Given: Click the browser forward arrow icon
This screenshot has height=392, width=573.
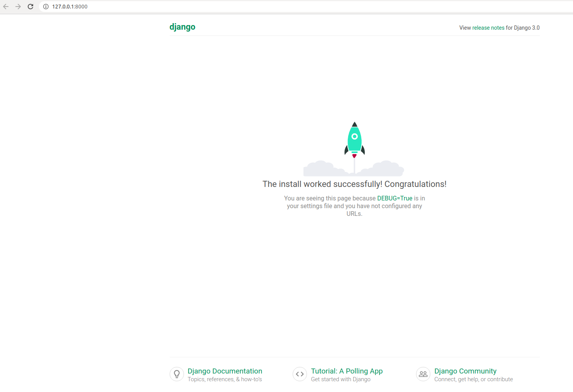Looking at the screenshot, I should [18, 7].
